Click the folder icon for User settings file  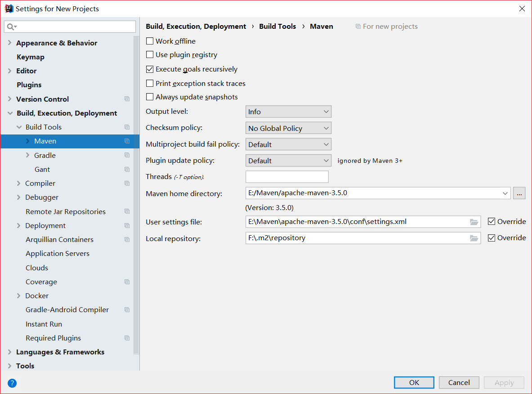(474, 222)
